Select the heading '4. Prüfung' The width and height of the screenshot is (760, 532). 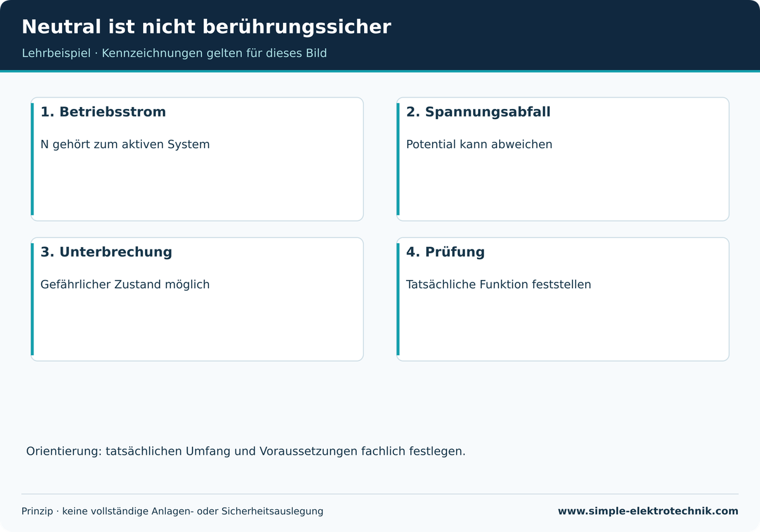coord(445,252)
